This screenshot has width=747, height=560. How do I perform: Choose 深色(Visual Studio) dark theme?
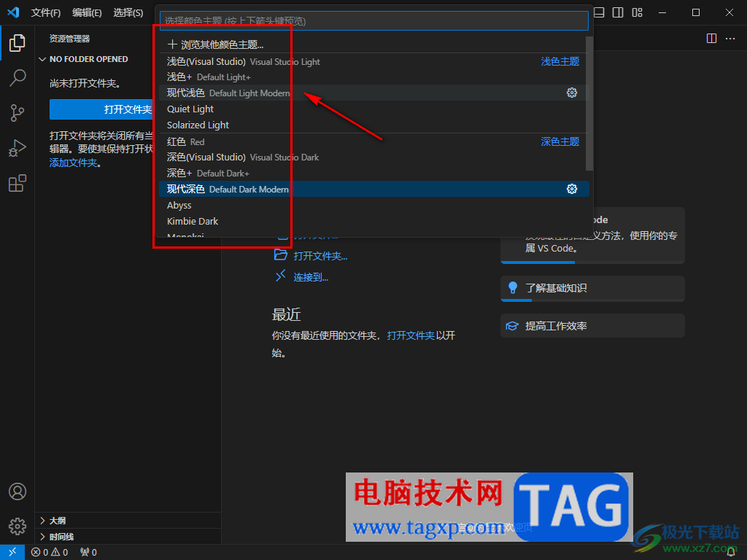pyautogui.click(x=374, y=157)
